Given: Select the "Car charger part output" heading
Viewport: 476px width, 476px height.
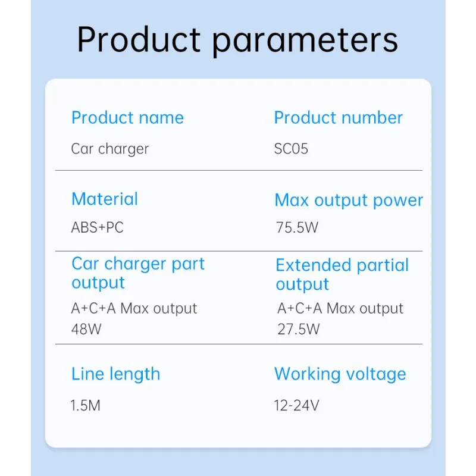Looking at the screenshot, I should 137,273.
